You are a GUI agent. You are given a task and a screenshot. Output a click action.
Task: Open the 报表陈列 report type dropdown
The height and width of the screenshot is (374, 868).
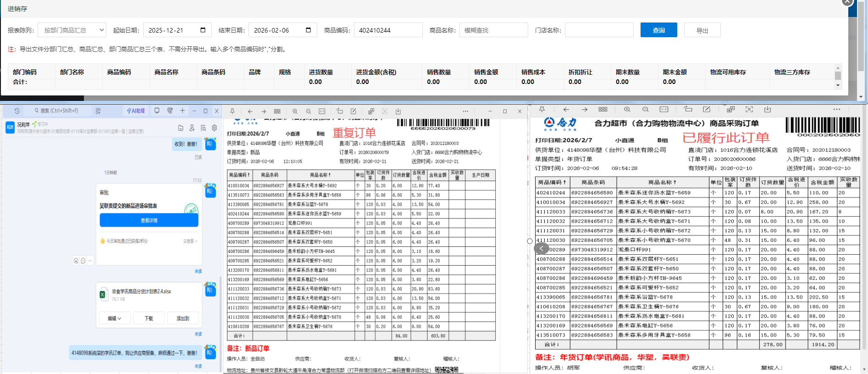click(72, 30)
